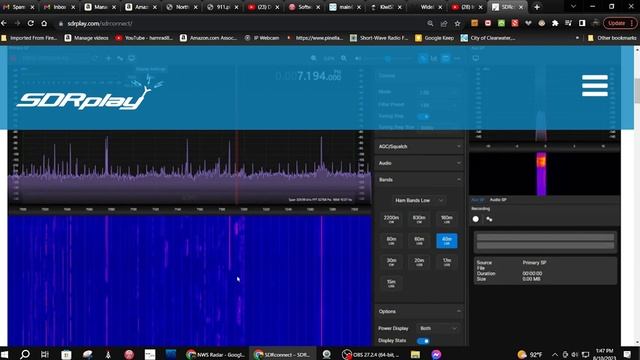
Task: Expand the Audio section
Action: (x=419, y=163)
